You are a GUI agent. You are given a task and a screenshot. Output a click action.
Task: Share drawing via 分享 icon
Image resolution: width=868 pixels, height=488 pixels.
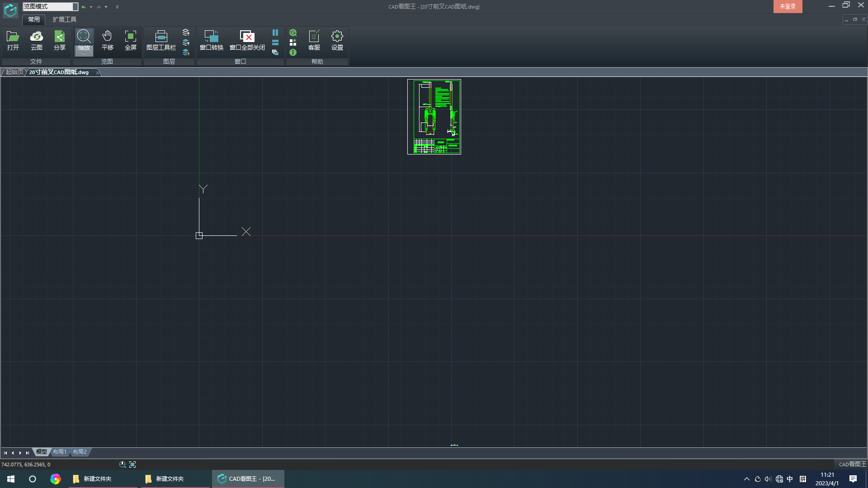59,40
